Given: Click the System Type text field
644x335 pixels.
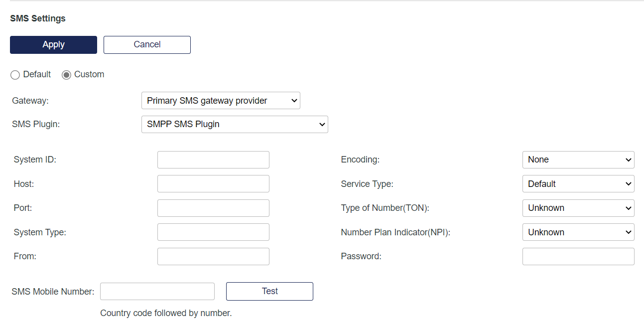Looking at the screenshot, I should tap(213, 232).
